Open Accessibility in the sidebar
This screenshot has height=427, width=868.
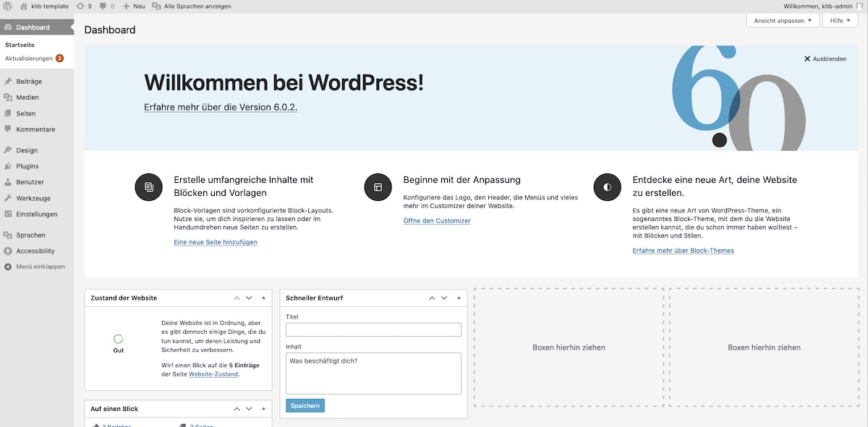tap(37, 251)
